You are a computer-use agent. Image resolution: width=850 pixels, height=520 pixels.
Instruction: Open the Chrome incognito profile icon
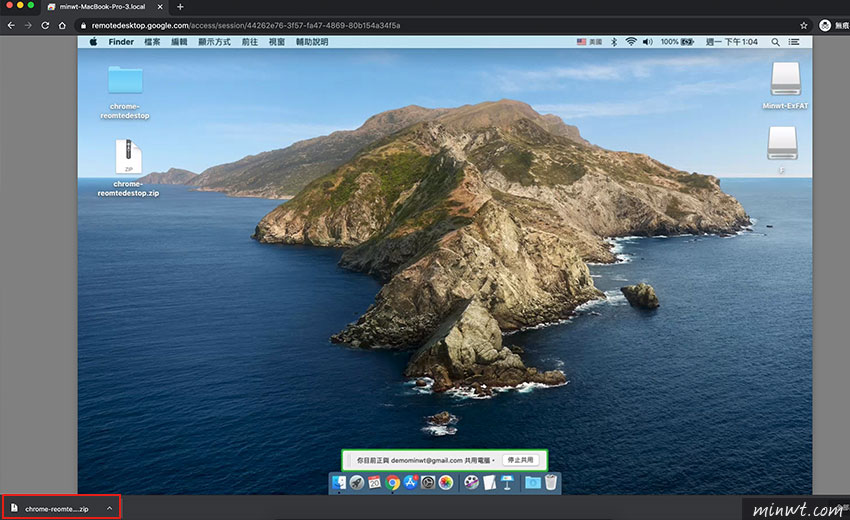coord(825,25)
